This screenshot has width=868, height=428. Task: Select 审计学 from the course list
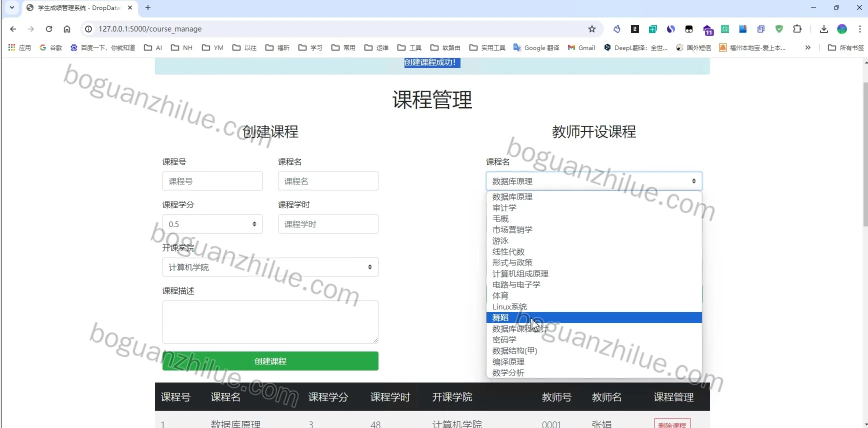coord(594,207)
